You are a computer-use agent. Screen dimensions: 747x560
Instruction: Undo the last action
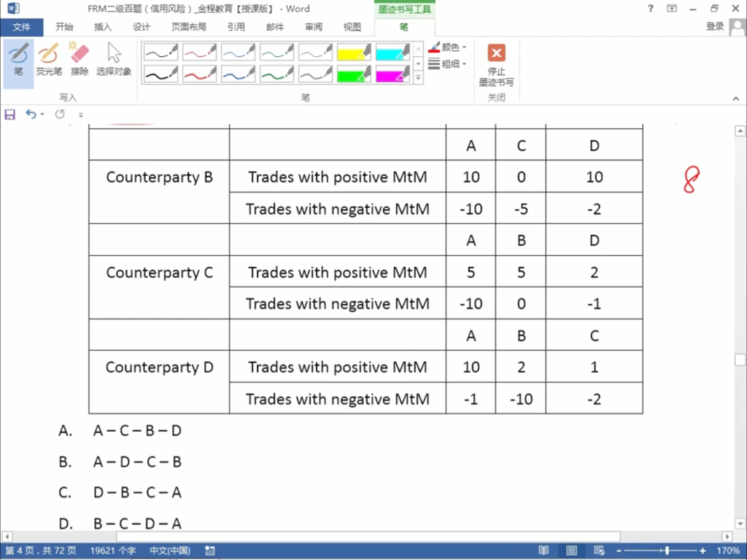click(x=31, y=114)
